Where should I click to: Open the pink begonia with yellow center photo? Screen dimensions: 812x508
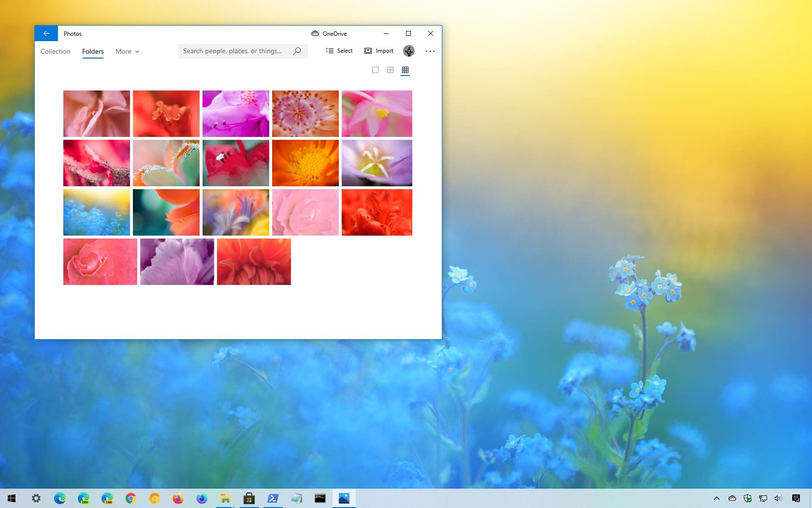377,114
